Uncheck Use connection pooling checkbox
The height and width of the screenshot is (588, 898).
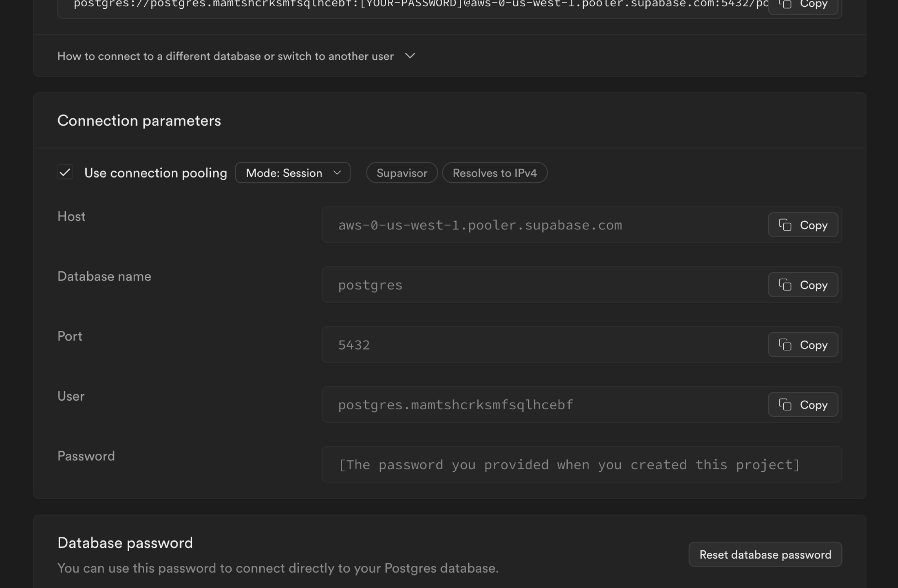pos(65,172)
